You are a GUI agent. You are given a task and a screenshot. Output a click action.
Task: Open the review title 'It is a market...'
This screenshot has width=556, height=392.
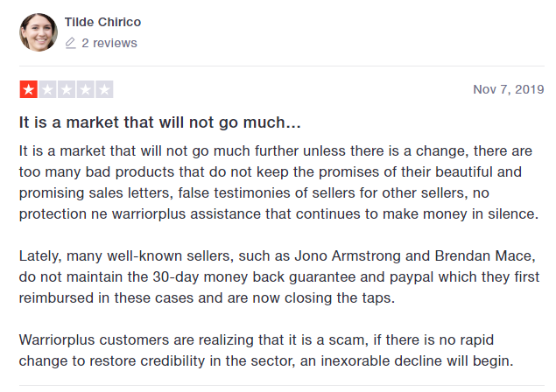[160, 122]
